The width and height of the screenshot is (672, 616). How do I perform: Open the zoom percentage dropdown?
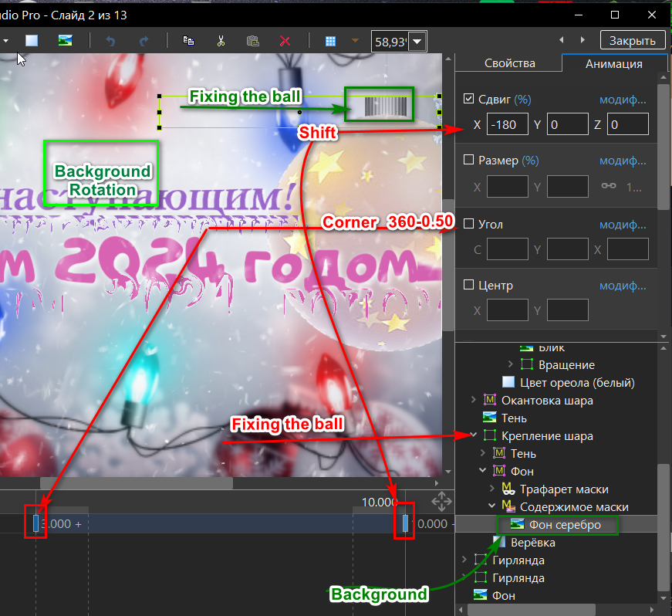click(417, 42)
